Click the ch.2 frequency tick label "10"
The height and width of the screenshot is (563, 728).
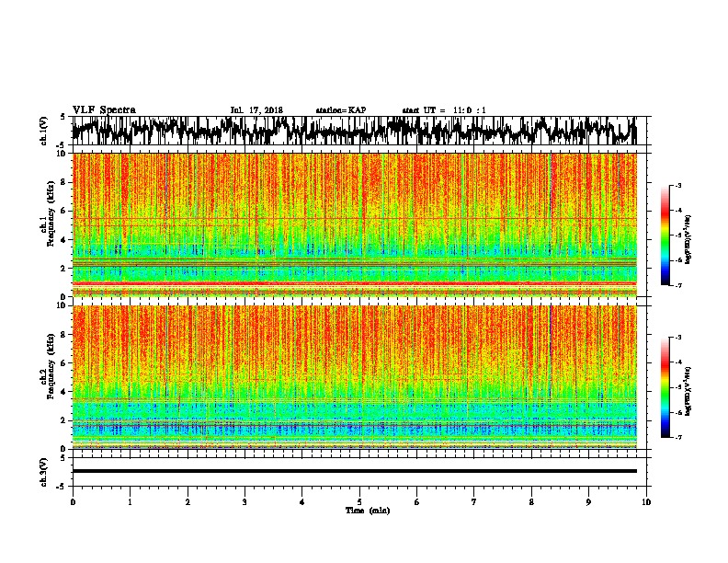pyautogui.click(x=62, y=305)
